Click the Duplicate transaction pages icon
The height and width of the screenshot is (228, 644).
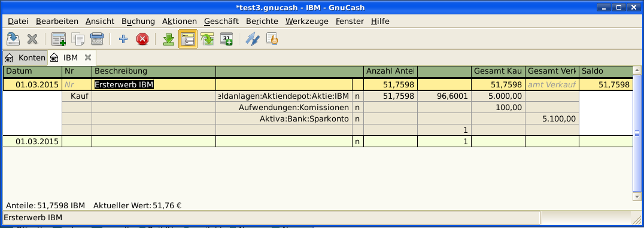(x=78, y=39)
